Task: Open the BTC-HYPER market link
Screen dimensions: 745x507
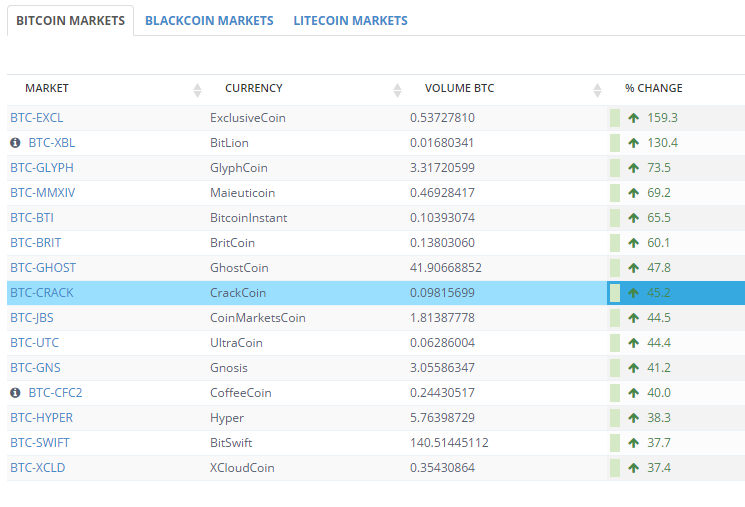Action: (x=42, y=418)
